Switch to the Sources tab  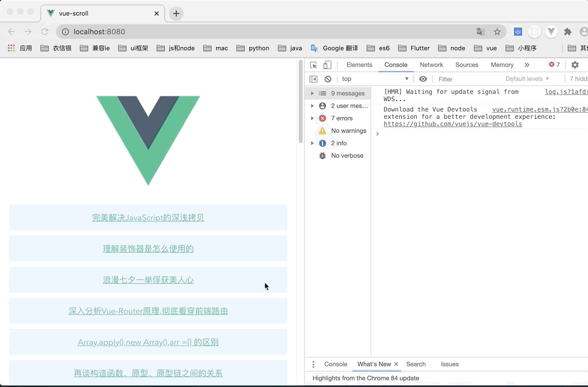[x=467, y=65]
